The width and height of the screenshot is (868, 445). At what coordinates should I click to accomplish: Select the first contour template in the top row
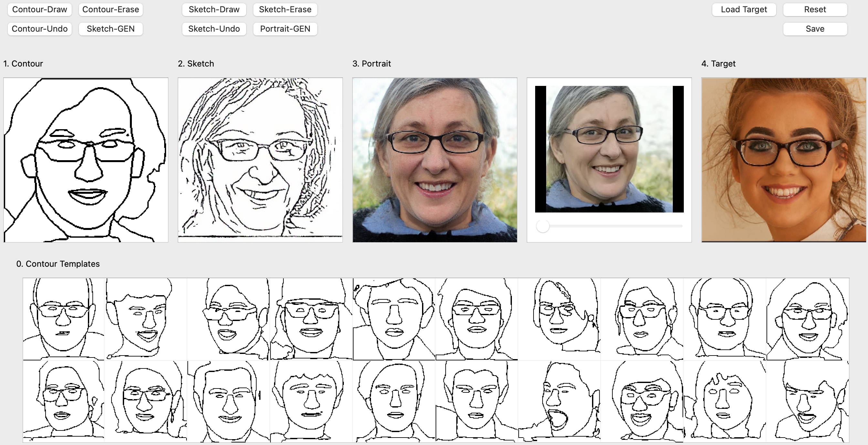tap(63, 319)
